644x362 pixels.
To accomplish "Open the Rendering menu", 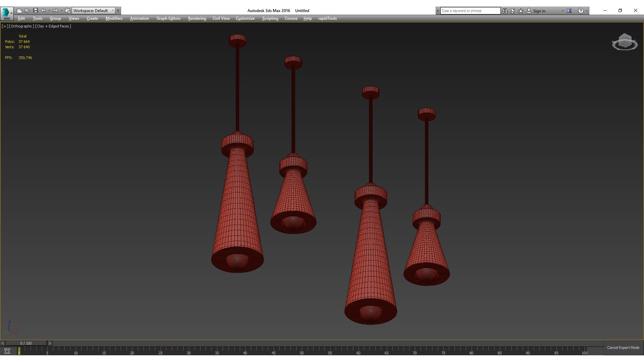I will [197, 18].
